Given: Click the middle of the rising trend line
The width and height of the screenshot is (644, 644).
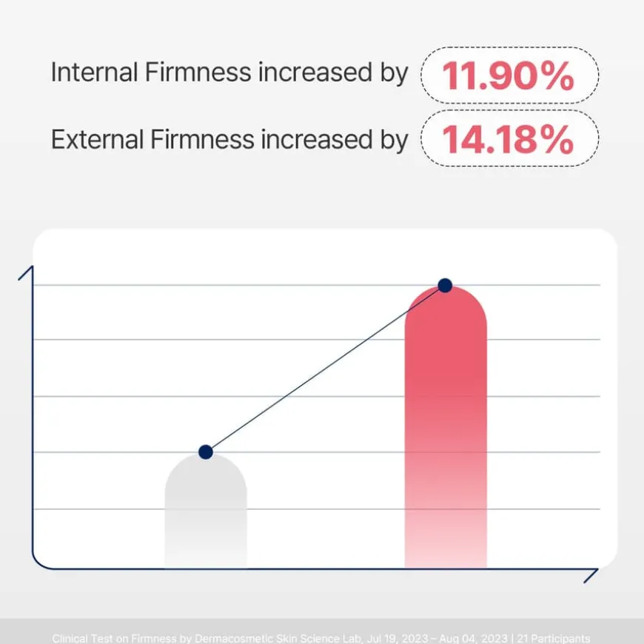Looking at the screenshot, I should [x=326, y=369].
